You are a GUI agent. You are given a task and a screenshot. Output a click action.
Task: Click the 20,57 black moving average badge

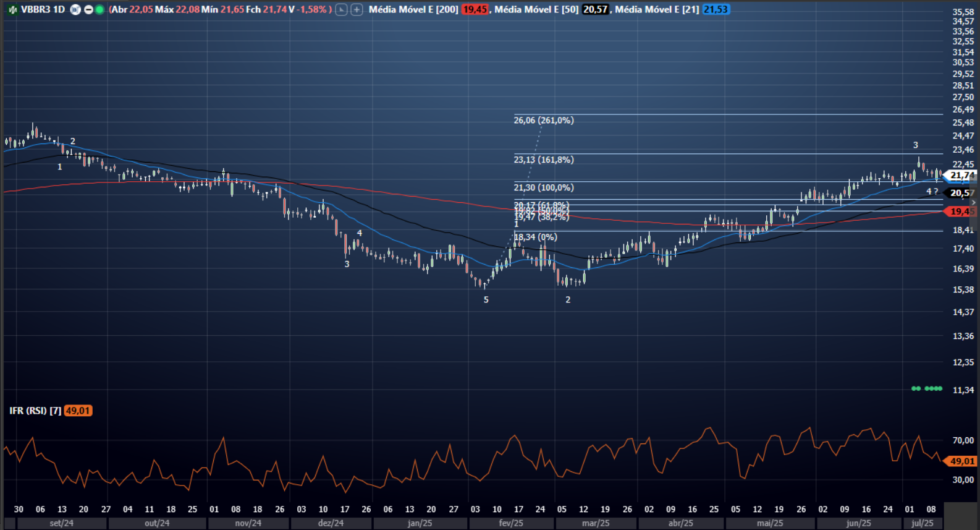click(x=595, y=10)
